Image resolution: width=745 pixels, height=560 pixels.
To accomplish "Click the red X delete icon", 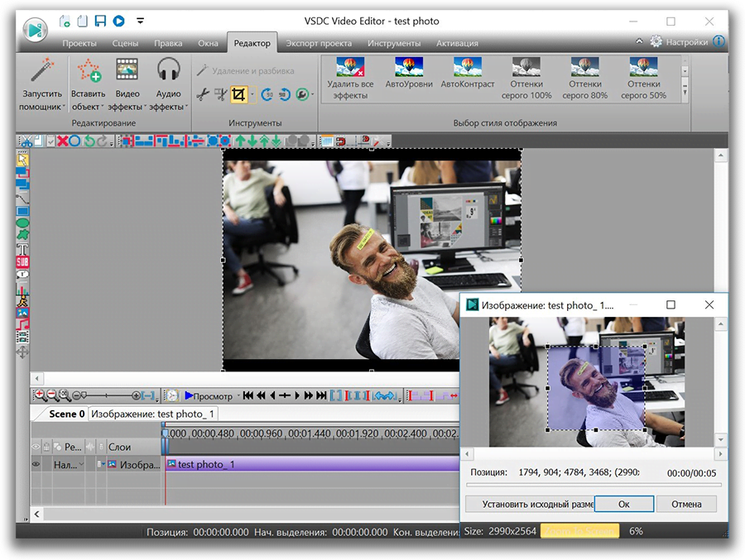I will click(x=62, y=141).
